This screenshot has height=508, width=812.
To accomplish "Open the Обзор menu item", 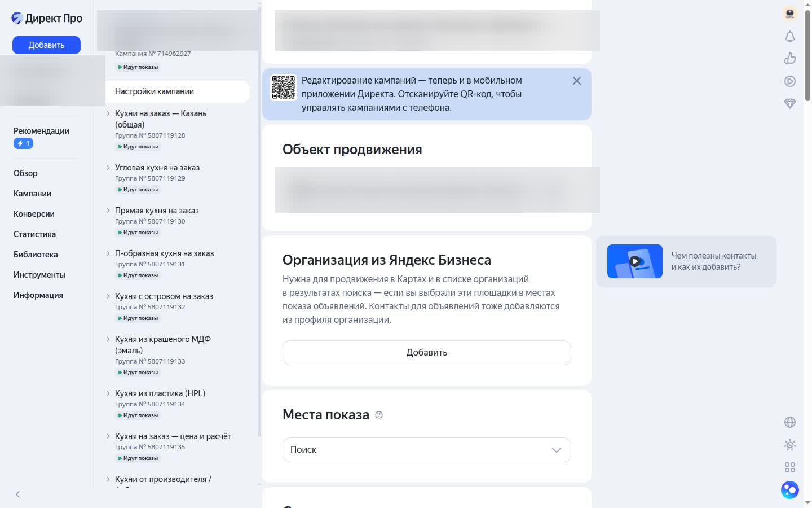I will (x=25, y=173).
